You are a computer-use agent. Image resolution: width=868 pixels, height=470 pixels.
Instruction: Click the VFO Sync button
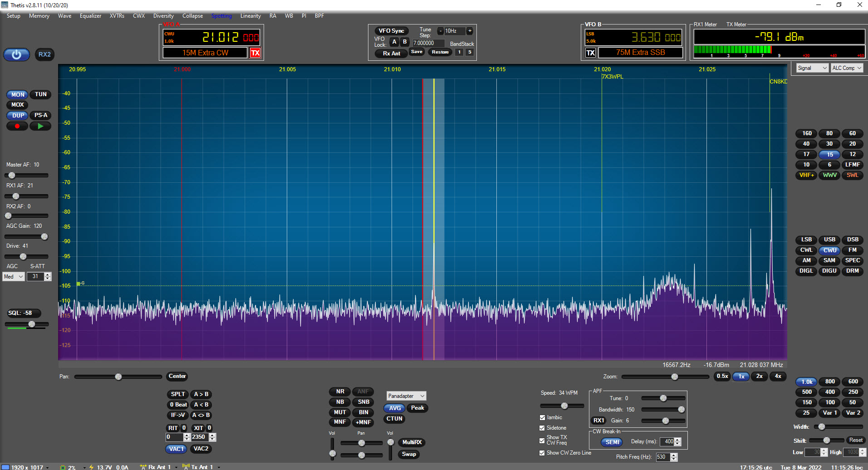pyautogui.click(x=391, y=31)
